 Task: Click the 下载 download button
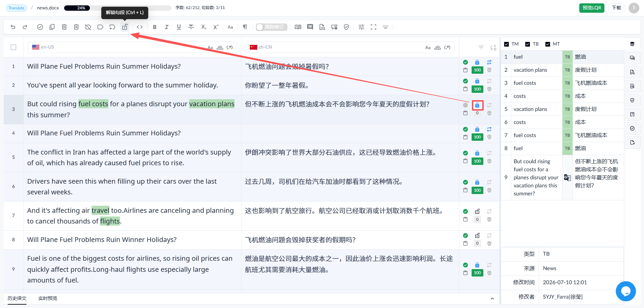click(616, 8)
